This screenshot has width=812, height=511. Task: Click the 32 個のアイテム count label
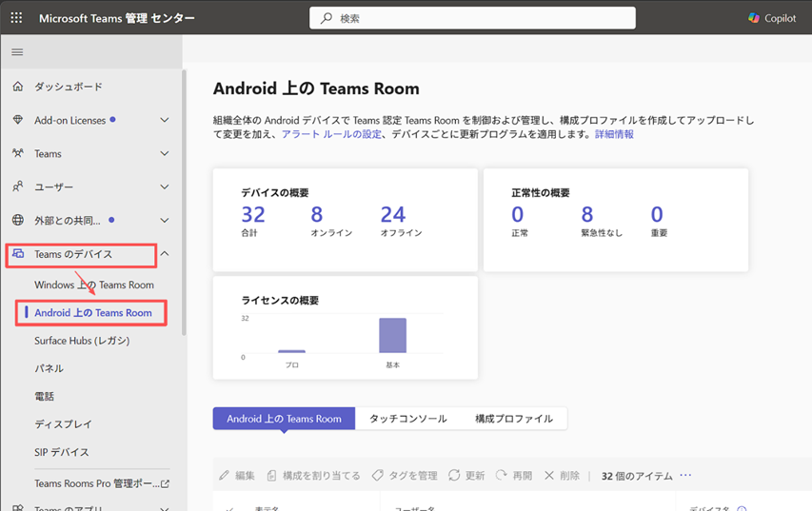pyautogui.click(x=637, y=476)
